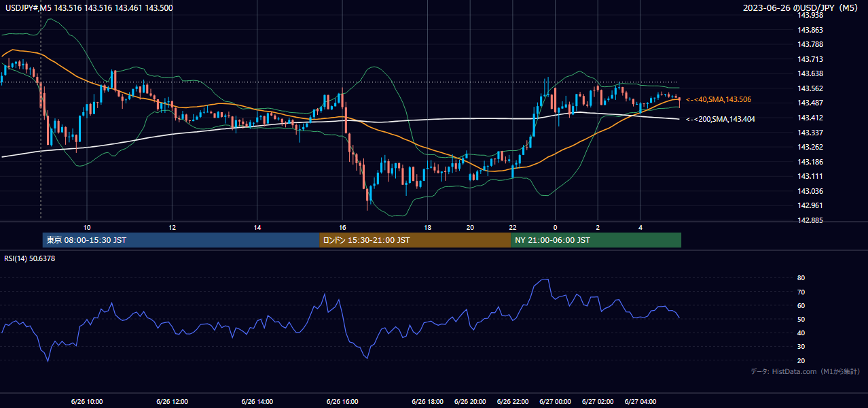868x408 pixels.
Task: Click the 6/26 12:00 date label
Action: tap(172, 402)
